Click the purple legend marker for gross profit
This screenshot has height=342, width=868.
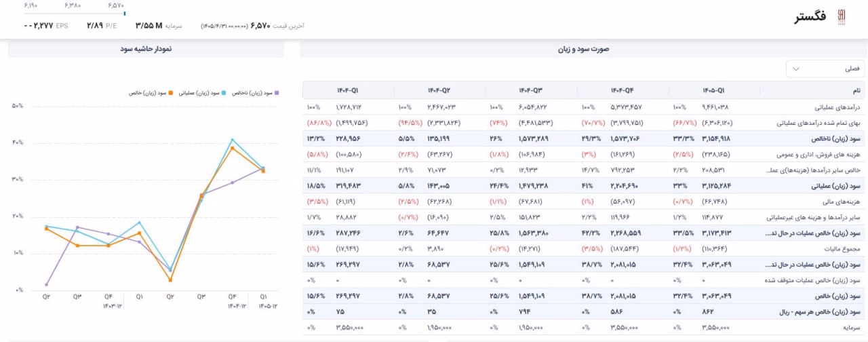(x=277, y=92)
